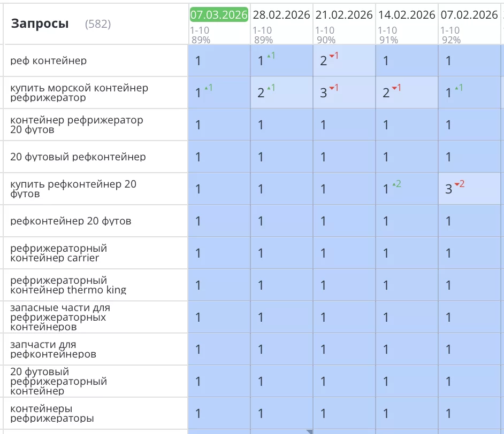The image size is (504, 434).
Task: Click the 'запчасти для рефконтейнеров' query
Action: [54, 349]
